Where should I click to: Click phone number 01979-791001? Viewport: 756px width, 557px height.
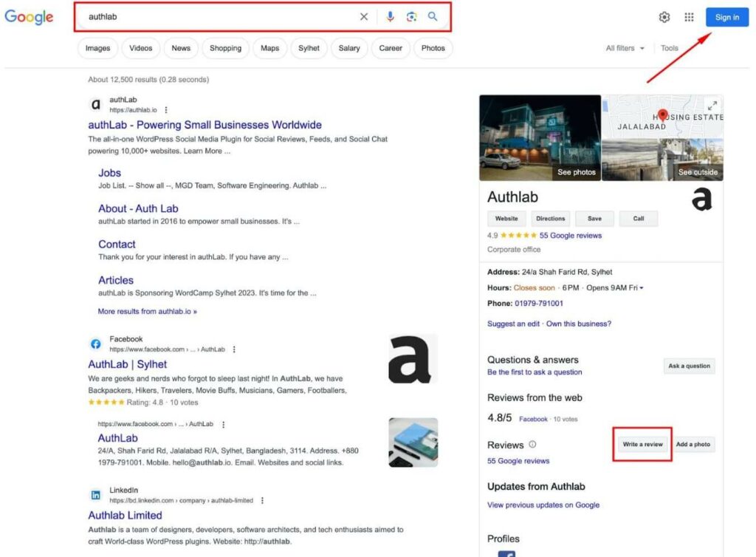(x=538, y=304)
